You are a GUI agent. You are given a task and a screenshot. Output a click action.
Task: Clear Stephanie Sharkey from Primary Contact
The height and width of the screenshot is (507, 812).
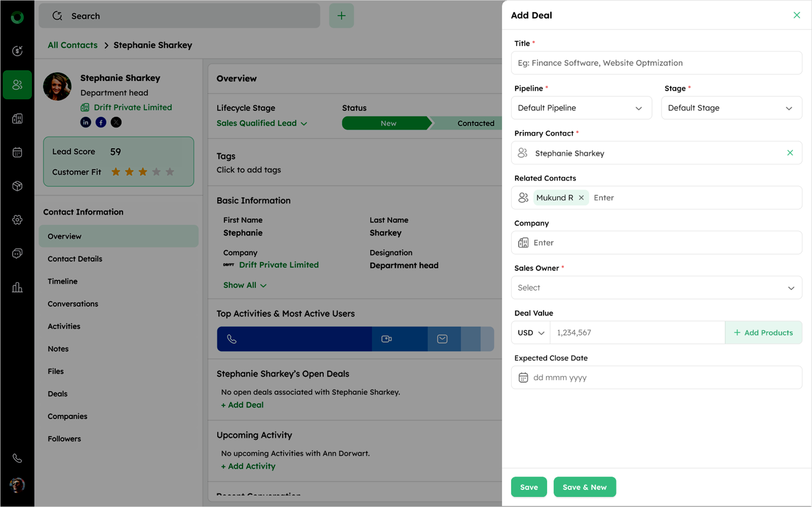pyautogui.click(x=790, y=153)
